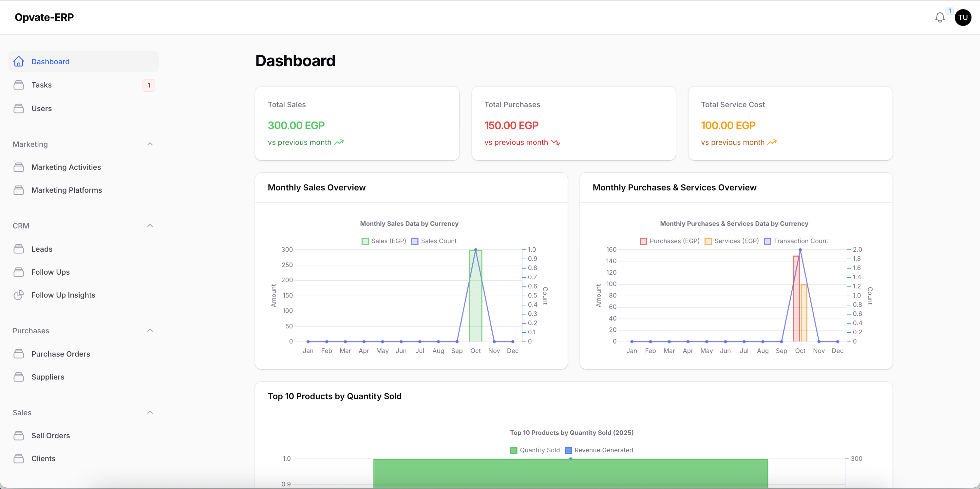Click the Follow Up Insights pie icon

[19, 295]
